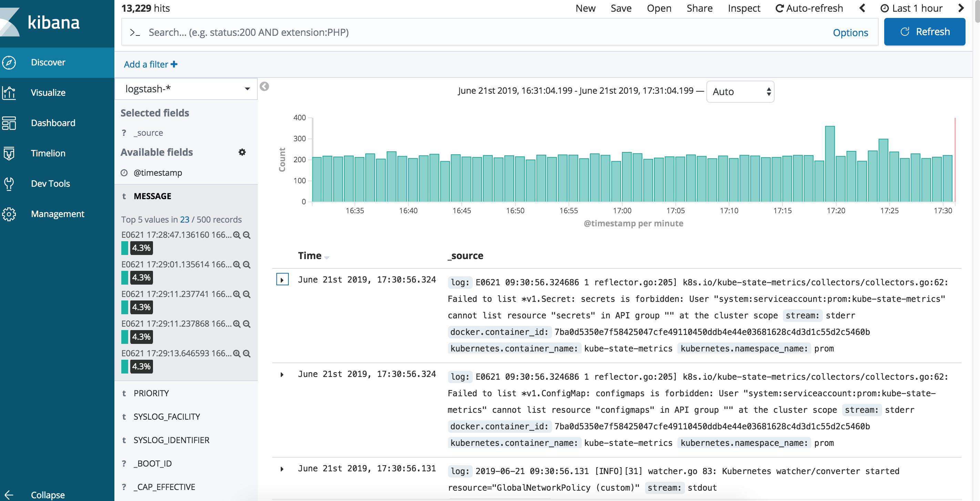This screenshot has width=980, height=501.
Task: Click Share in the top menu
Action: tap(700, 8)
